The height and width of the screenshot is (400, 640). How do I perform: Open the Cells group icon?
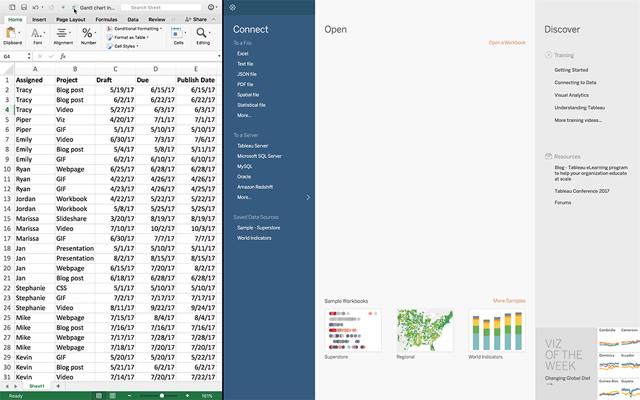pyautogui.click(x=177, y=33)
